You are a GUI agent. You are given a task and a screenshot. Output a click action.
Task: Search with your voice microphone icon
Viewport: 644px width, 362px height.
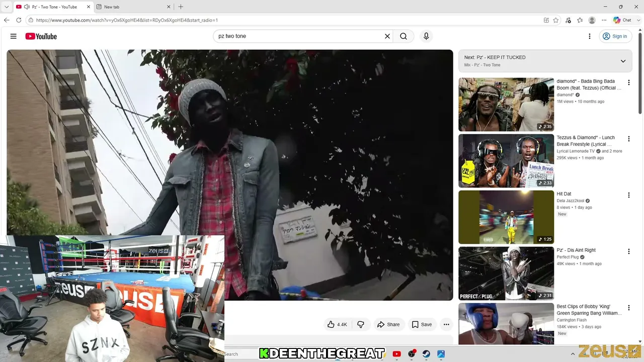click(x=426, y=36)
